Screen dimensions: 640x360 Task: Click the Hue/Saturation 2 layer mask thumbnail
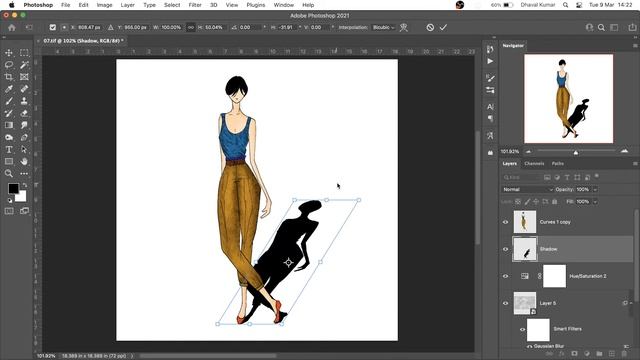coord(554,276)
